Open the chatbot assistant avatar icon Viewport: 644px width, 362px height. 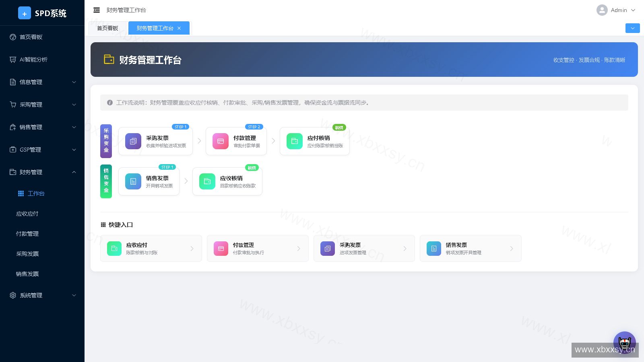pyautogui.click(x=625, y=343)
